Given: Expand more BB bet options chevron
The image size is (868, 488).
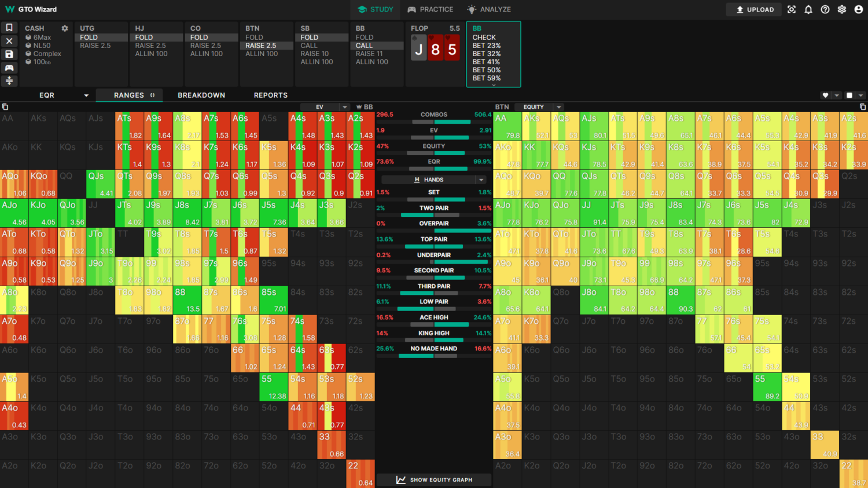Looking at the screenshot, I should (x=494, y=85).
